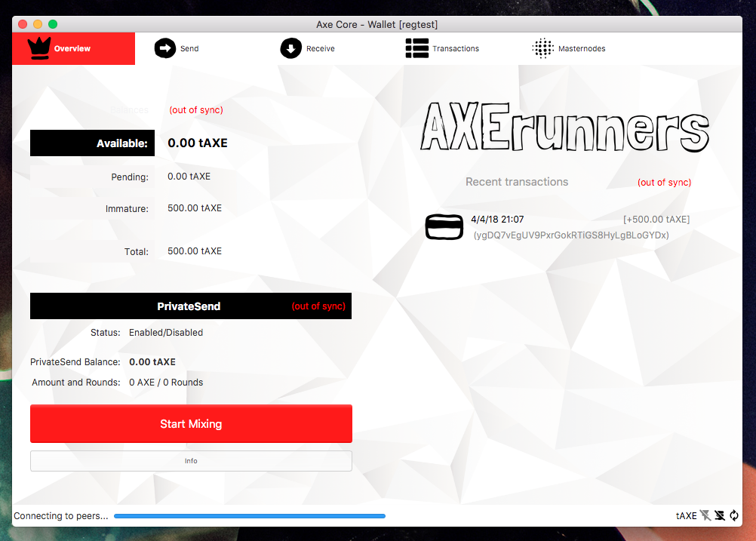The width and height of the screenshot is (756, 541).
Task: Click the PrivateSend Info button
Action: 191,461
